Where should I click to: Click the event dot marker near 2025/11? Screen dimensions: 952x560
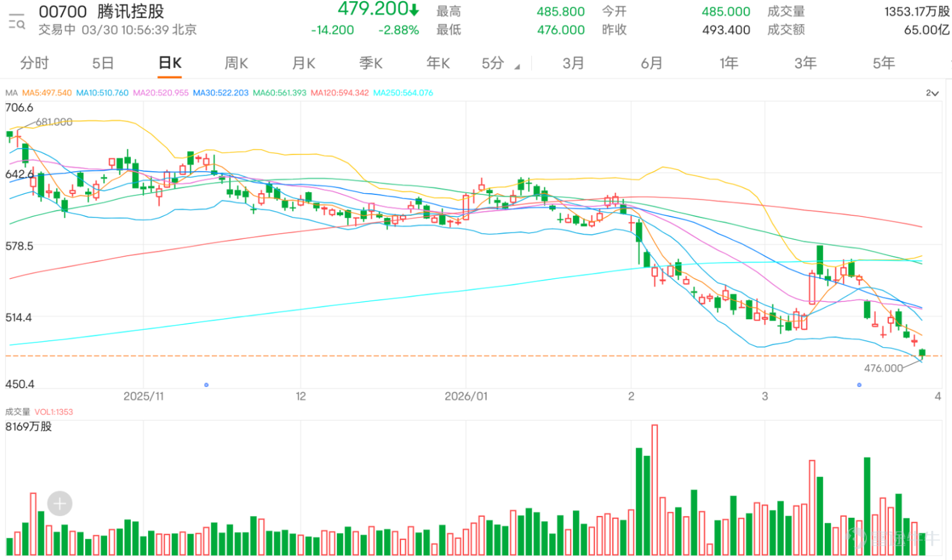206,385
